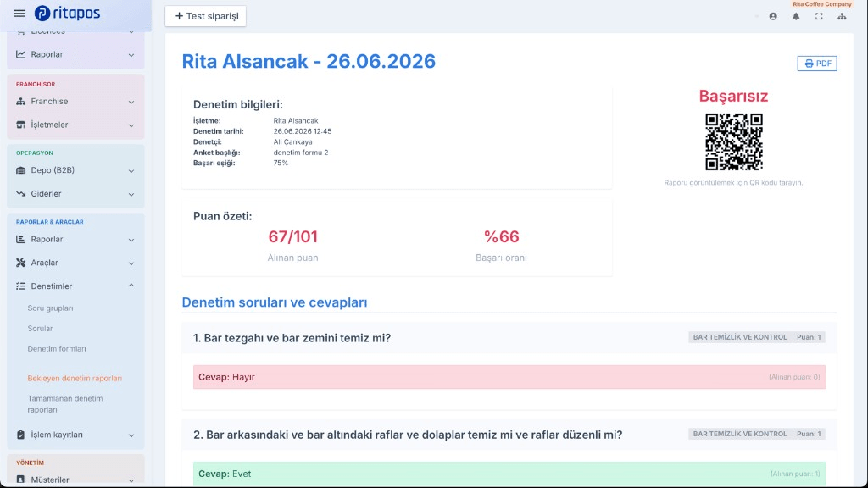The image size is (868, 488).
Task: Click the %66 success rate value
Action: click(x=502, y=237)
